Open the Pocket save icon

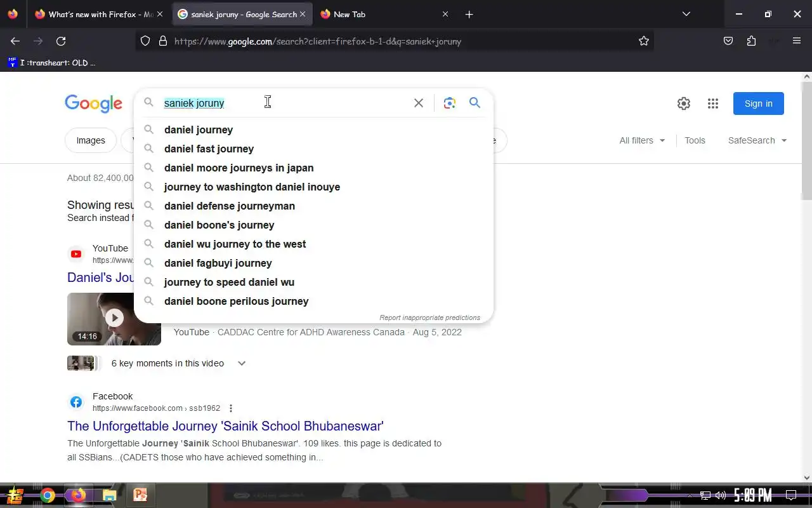pyautogui.click(x=728, y=41)
